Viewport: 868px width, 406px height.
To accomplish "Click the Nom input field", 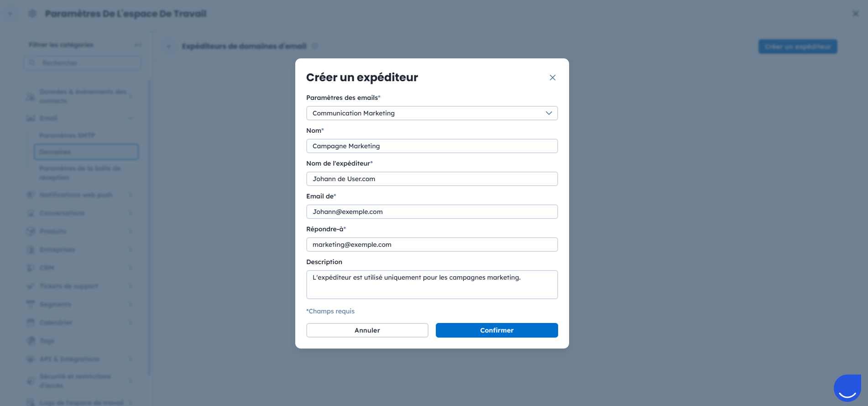I will tap(432, 146).
